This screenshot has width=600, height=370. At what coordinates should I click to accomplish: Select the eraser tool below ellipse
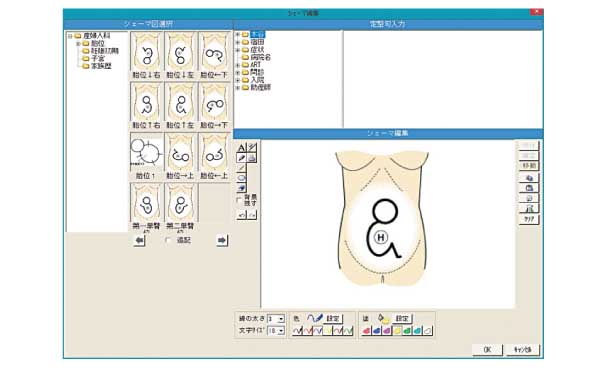click(x=241, y=188)
